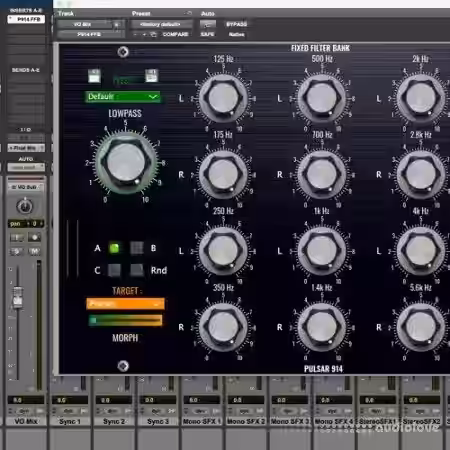Toggle COMPARE settings

[175, 34]
